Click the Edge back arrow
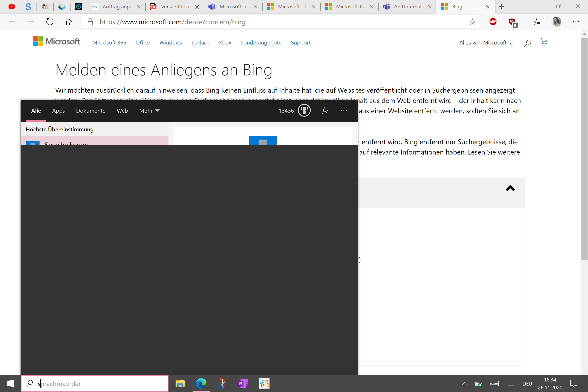This screenshot has height=392, width=588. pyautogui.click(x=12, y=22)
